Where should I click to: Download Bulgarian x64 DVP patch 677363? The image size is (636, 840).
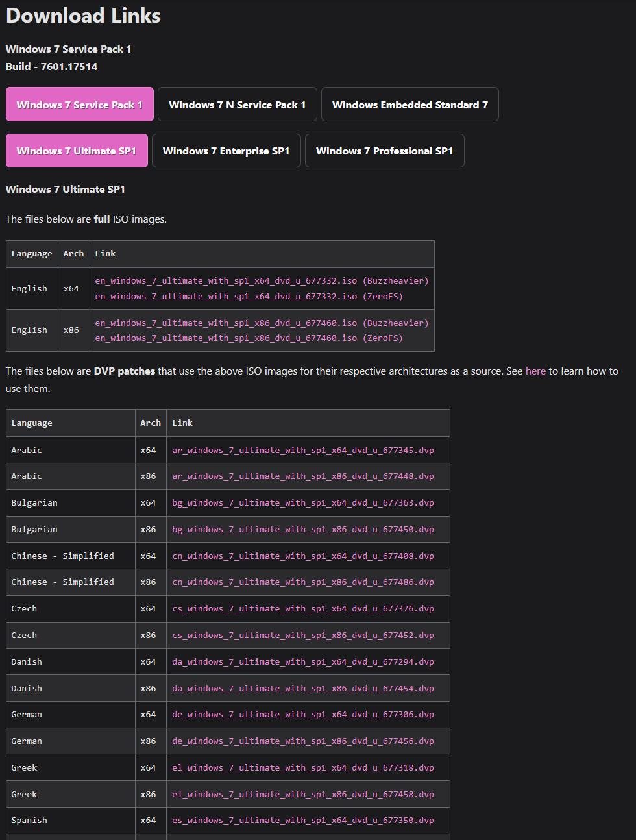coord(303,503)
